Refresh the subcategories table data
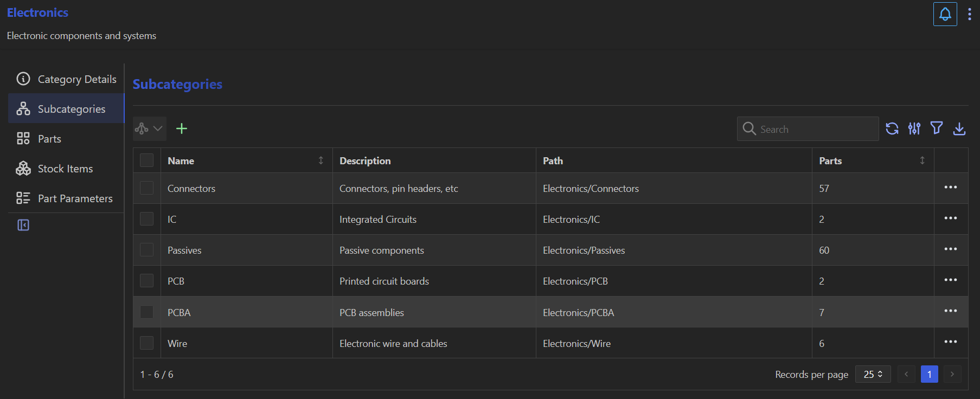The image size is (980, 399). click(x=892, y=128)
